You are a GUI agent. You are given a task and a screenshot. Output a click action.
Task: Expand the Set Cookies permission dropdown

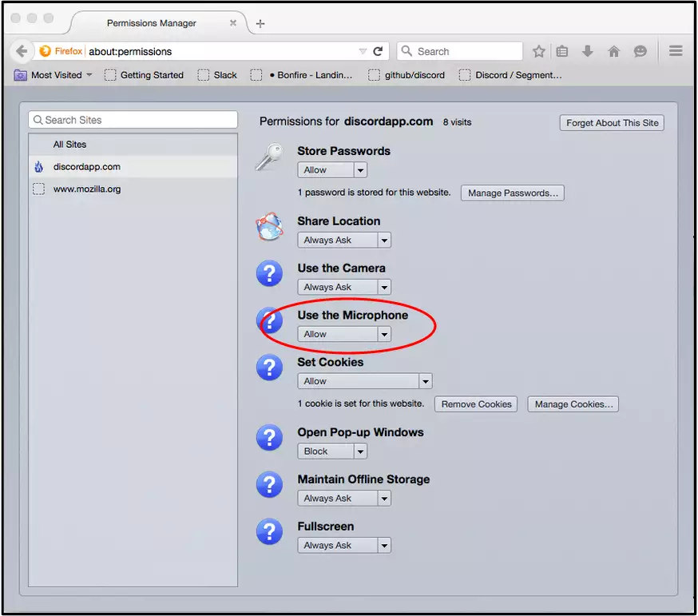364,382
